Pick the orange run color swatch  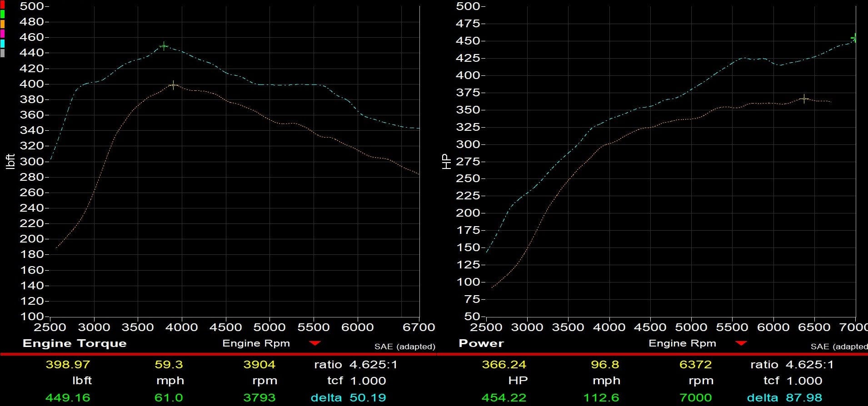[x=2, y=24]
